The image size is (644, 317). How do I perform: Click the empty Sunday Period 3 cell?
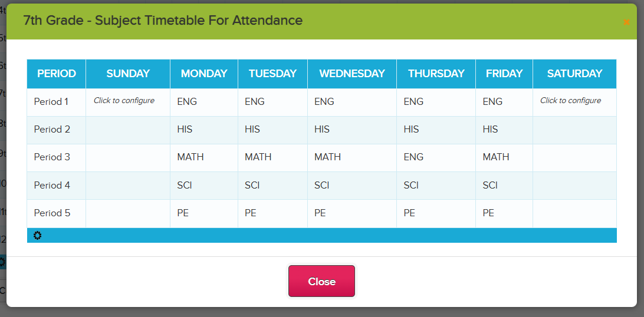pos(128,157)
